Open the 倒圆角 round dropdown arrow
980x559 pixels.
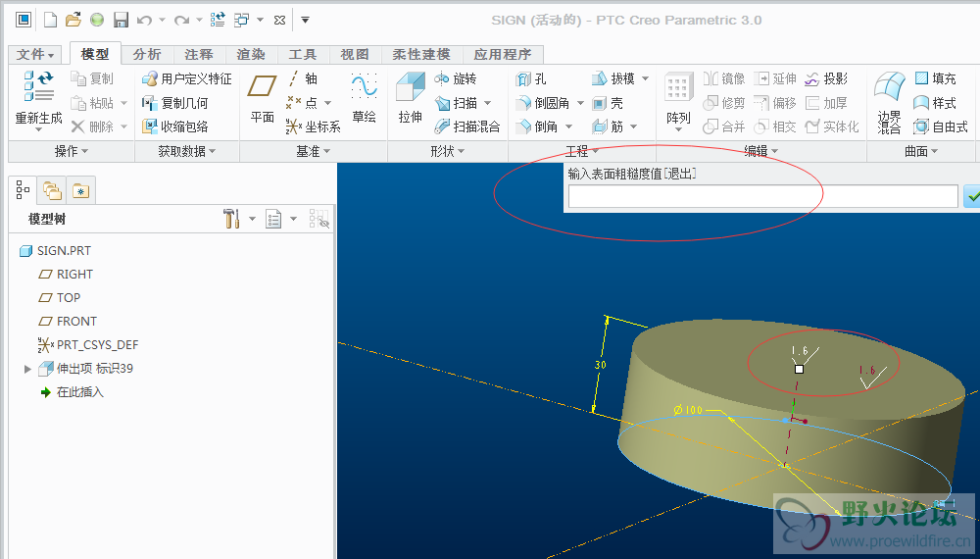click(x=580, y=103)
